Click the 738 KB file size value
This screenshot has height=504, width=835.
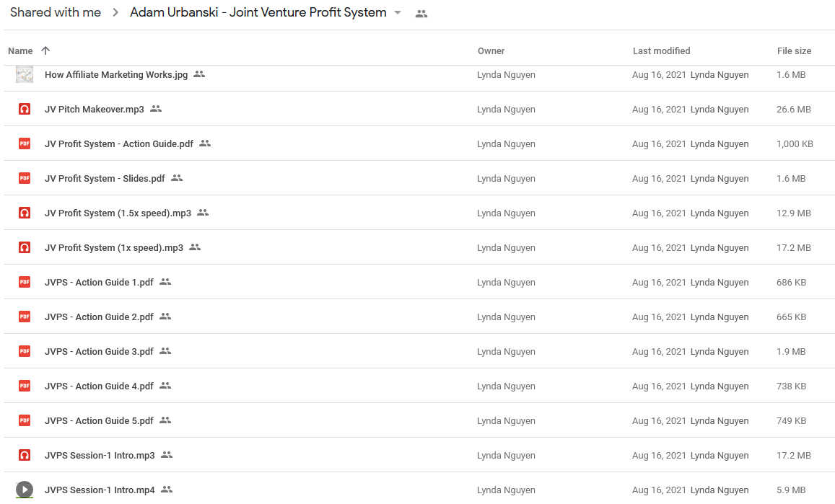pos(791,386)
